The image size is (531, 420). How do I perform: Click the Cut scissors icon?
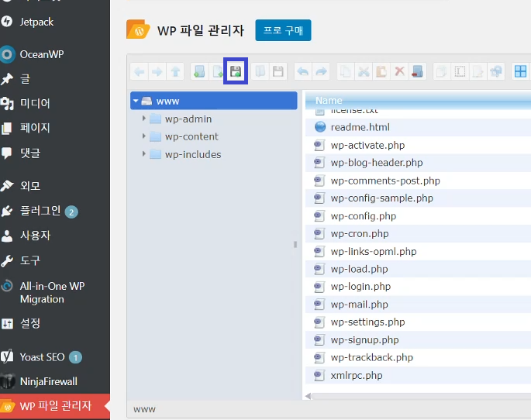(x=364, y=71)
